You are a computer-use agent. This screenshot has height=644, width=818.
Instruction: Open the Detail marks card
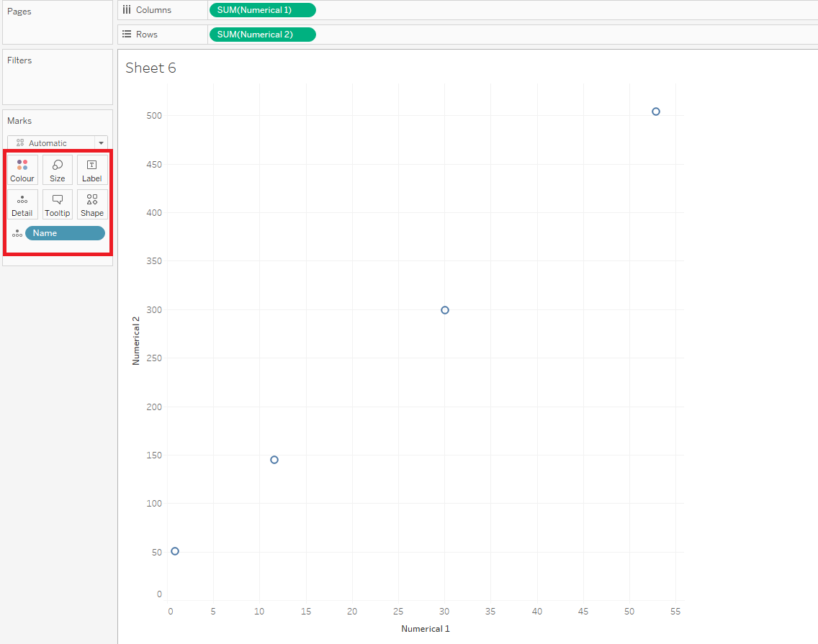(x=22, y=204)
